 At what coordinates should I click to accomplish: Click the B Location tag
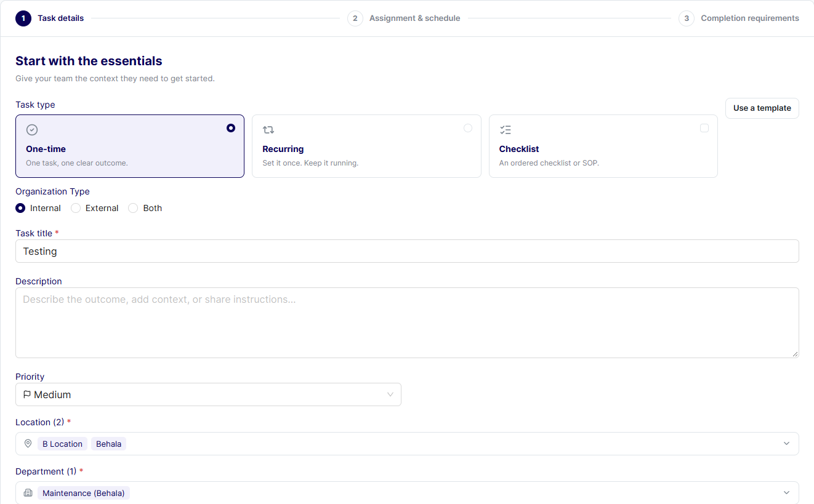coord(62,444)
